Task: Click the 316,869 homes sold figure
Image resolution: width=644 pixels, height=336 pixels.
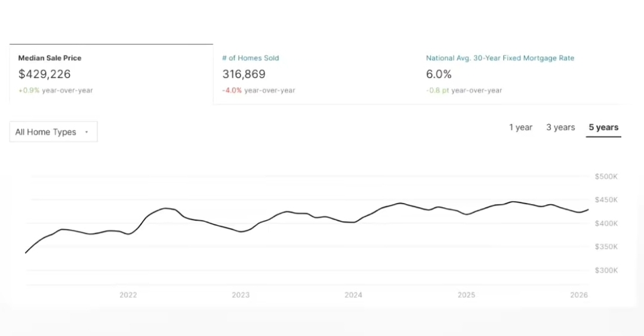Action: click(244, 74)
